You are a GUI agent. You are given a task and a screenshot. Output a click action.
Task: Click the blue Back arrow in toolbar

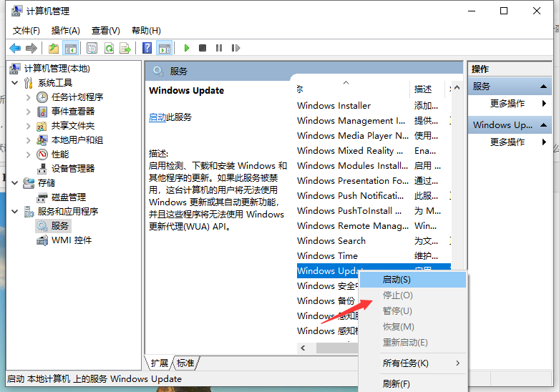[15, 48]
